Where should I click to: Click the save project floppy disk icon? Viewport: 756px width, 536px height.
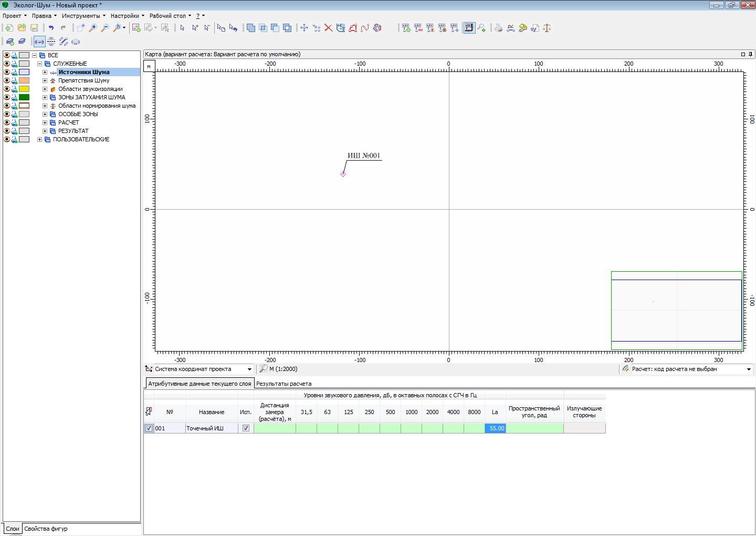click(34, 28)
